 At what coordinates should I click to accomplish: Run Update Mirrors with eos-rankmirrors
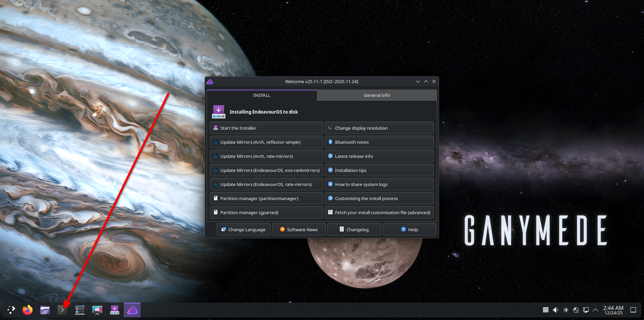(266, 170)
